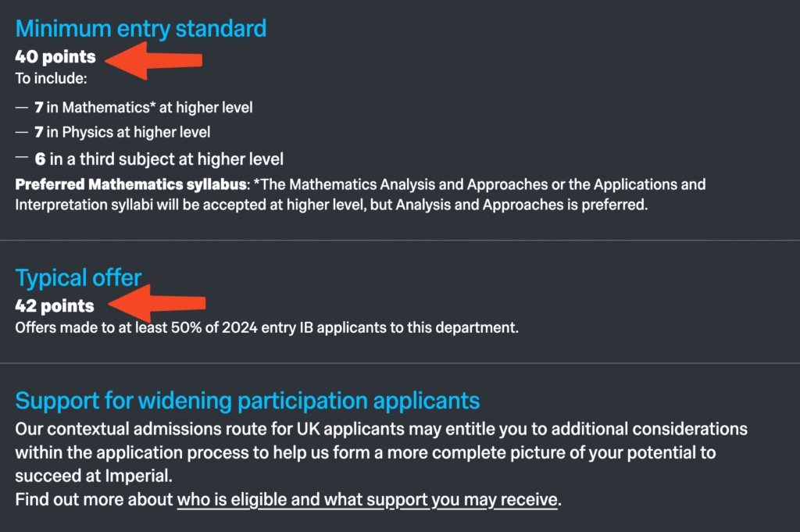
Task: Click the 'succeed at Imperial' text
Action: tap(94, 476)
